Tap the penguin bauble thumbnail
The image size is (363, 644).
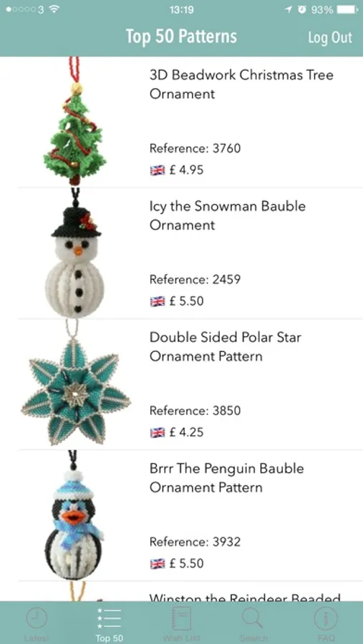coord(74,515)
